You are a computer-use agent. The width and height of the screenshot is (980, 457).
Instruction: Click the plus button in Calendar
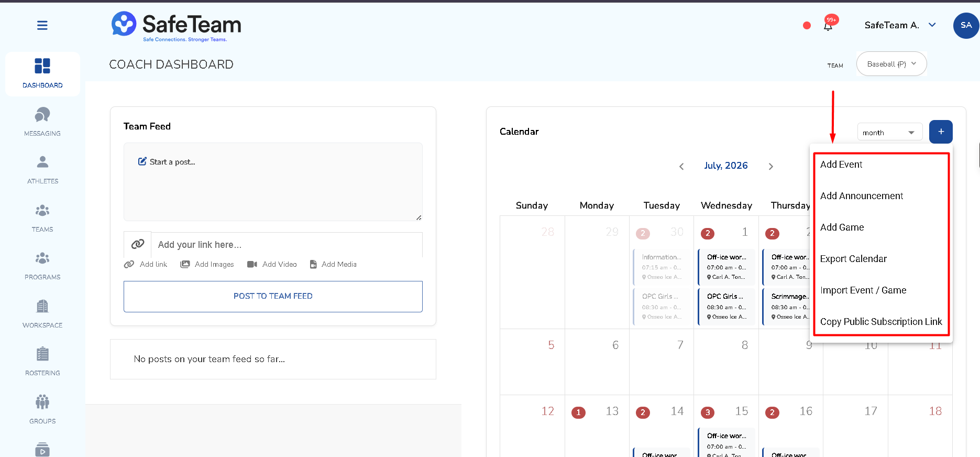point(941,132)
